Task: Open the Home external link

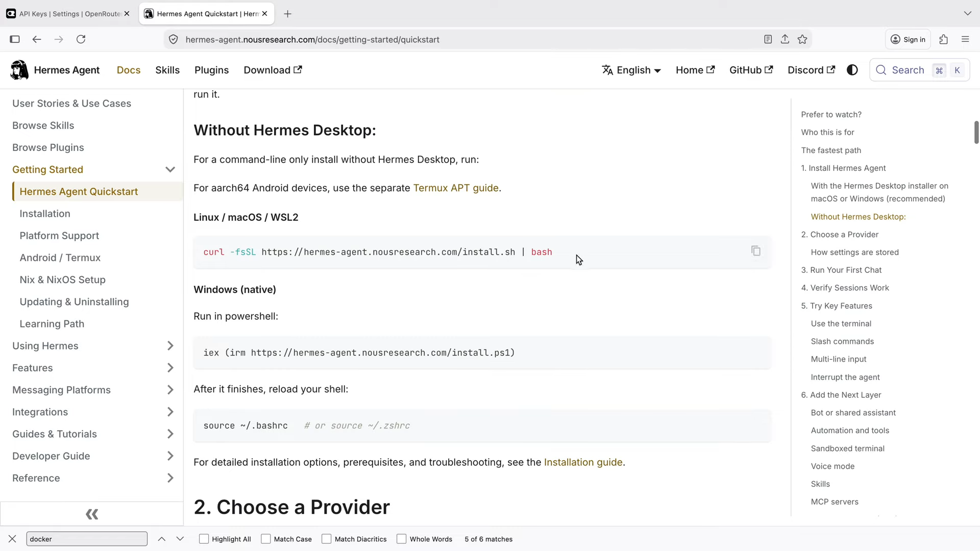Action: pyautogui.click(x=695, y=70)
